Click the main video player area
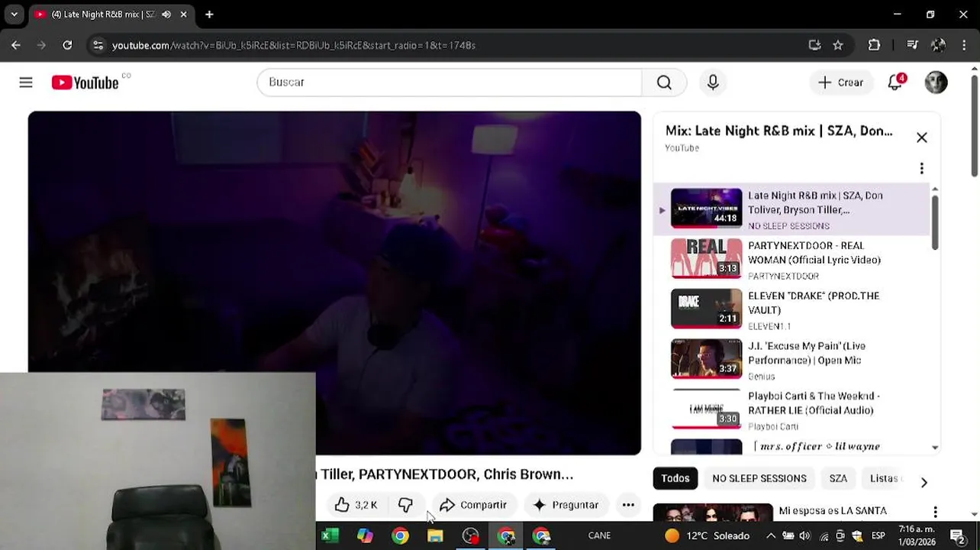The width and height of the screenshot is (980, 550). coord(334,283)
